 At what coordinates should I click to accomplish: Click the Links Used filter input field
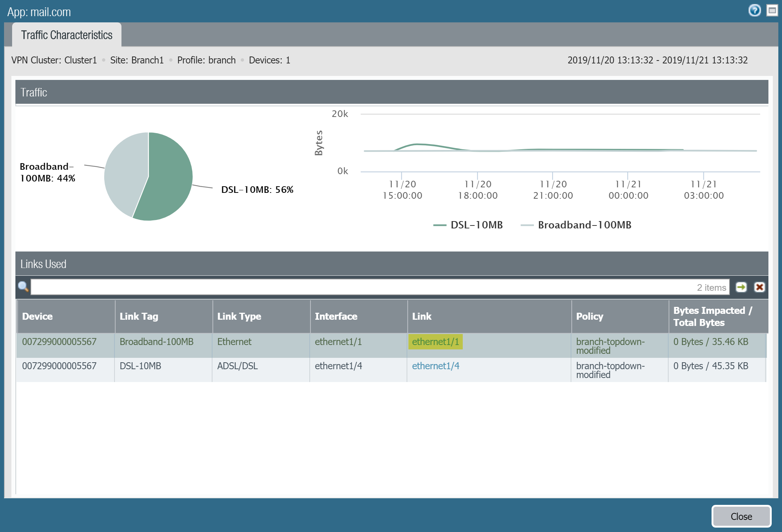pyautogui.click(x=363, y=287)
